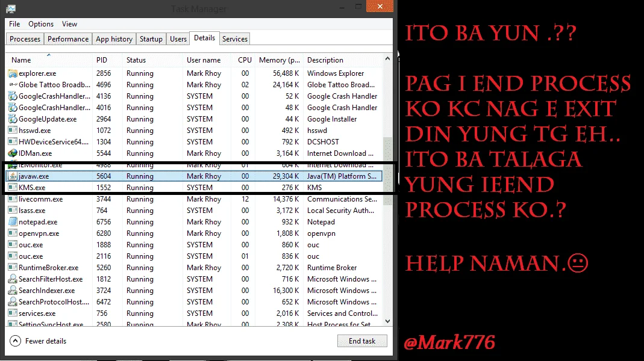The image size is (644, 361).
Task: Collapse view with Fewer details arrow
Action: pos(15,341)
